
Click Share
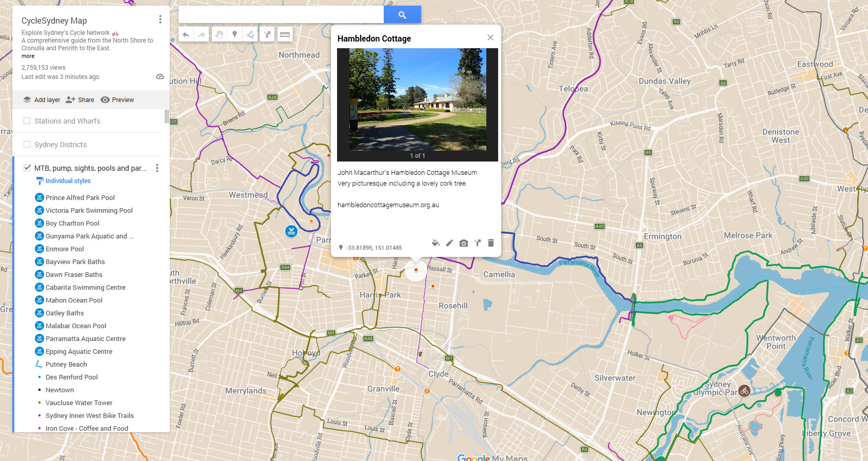click(x=80, y=100)
